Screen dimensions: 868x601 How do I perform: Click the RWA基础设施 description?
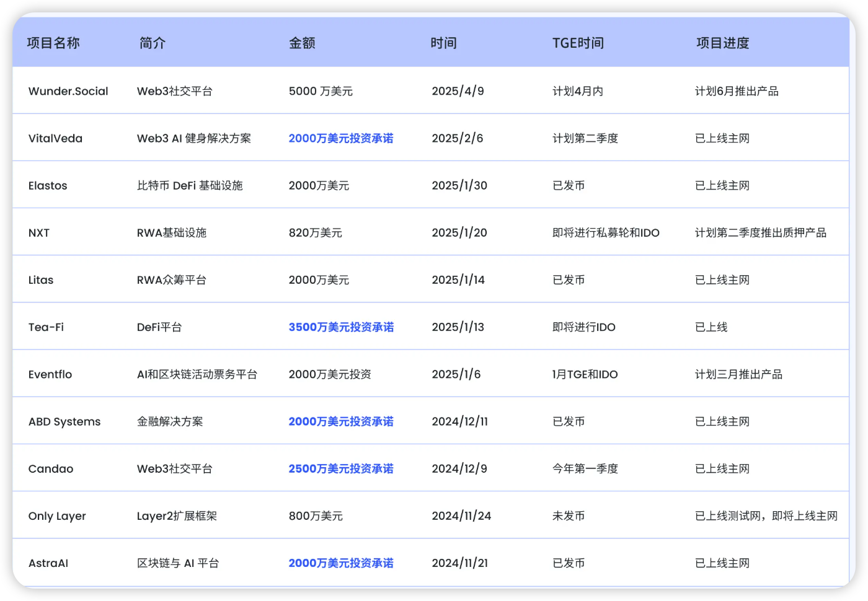pyautogui.click(x=172, y=233)
